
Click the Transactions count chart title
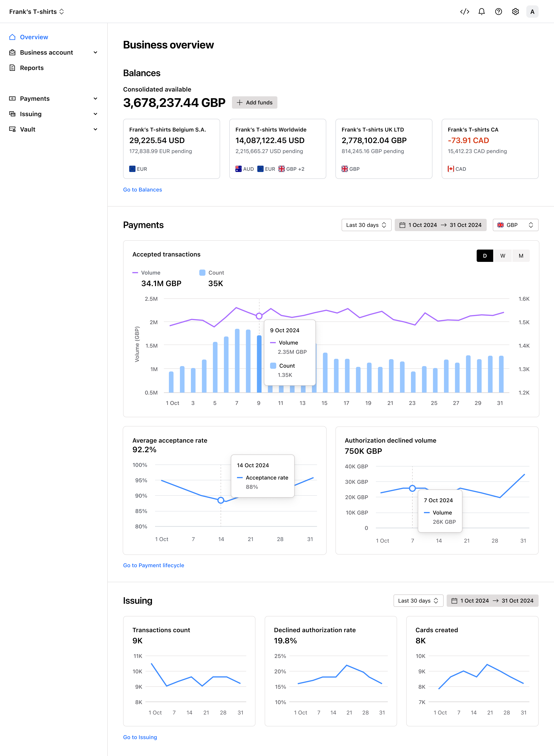tap(161, 630)
